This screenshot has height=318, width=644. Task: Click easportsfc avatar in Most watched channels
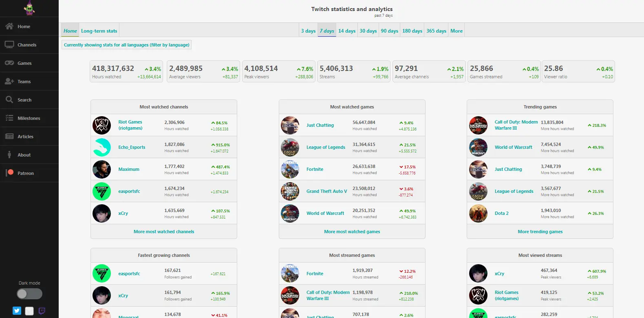point(101,191)
